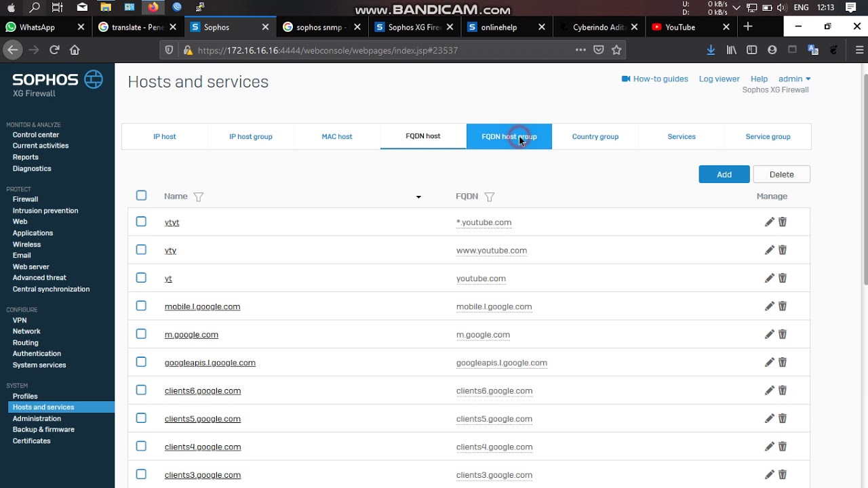Image resolution: width=868 pixels, height=488 pixels.
Task: Open Control center in sidebar
Action: click(x=36, y=135)
